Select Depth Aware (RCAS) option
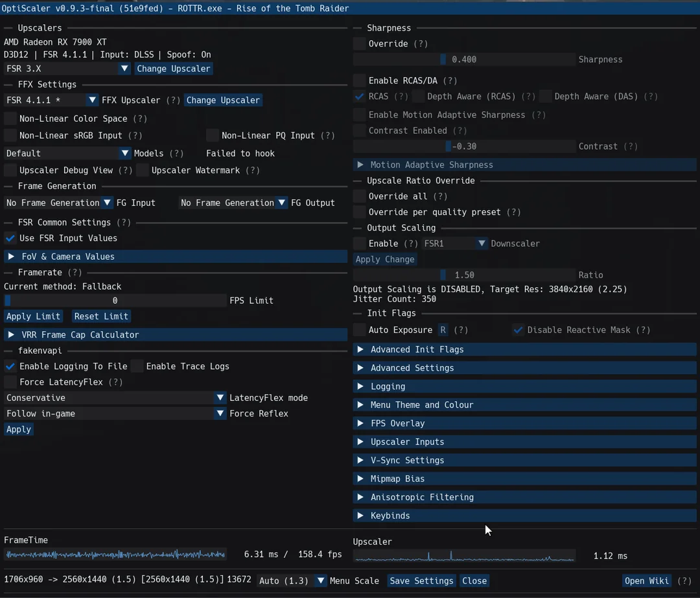Image resolution: width=700 pixels, height=598 pixels. (418, 97)
